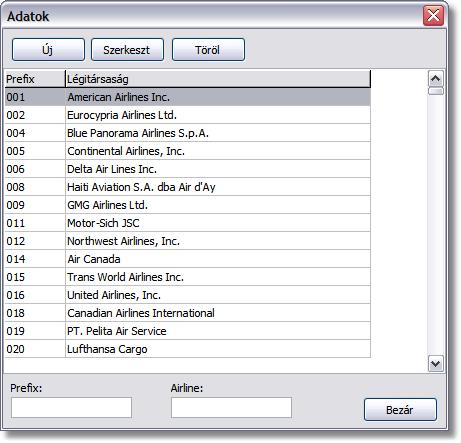Screen dimensions: 461x443
Task: Click the Prefix column header
Action: point(35,79)
